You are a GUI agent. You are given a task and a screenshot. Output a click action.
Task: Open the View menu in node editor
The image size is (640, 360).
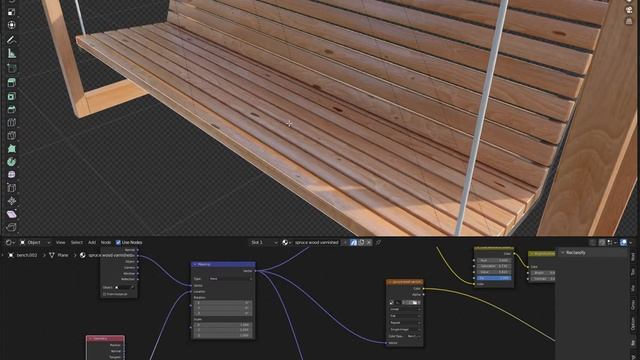pyautogui.click(x=60, y=242)
